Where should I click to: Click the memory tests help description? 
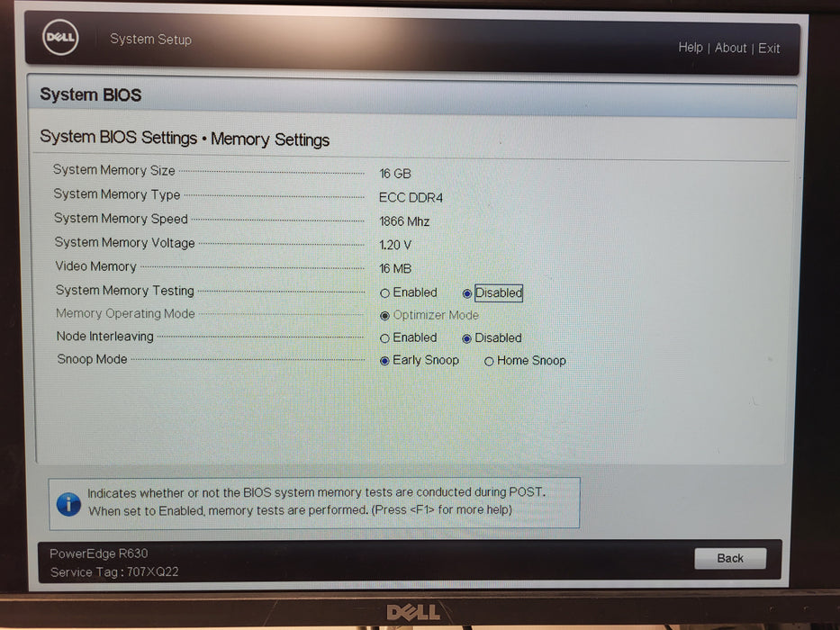pos(316,501)
